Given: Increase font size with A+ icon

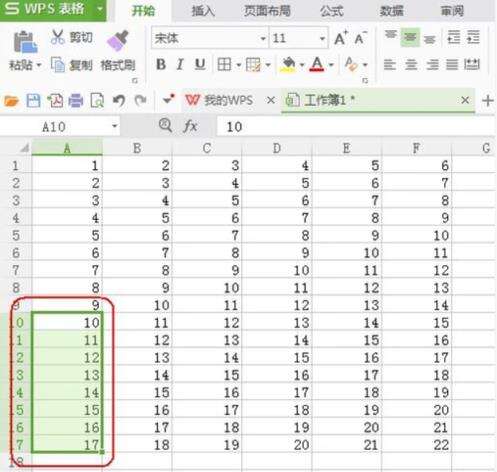Looking at the screenshot, I should [x=341, y=38].
